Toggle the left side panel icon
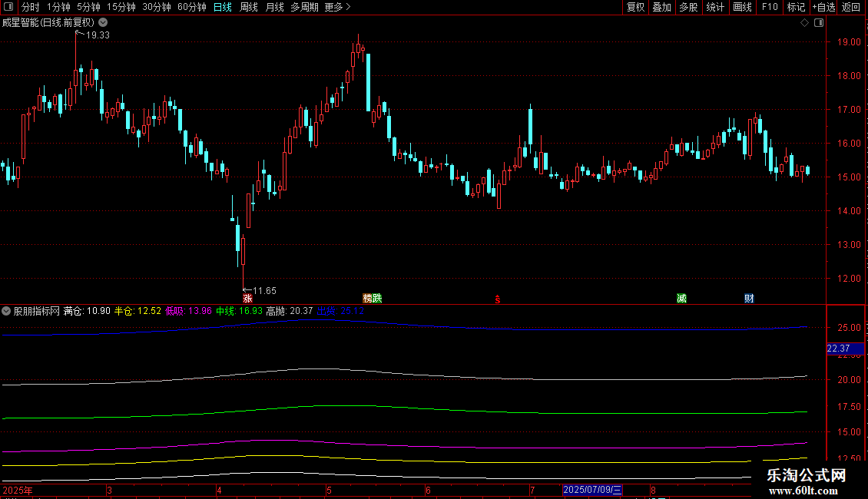Screen dimensions: 868x499 [9, 7]
